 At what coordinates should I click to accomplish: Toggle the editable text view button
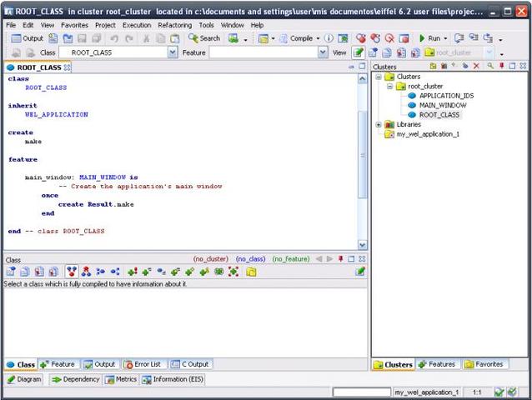point(358,52)
